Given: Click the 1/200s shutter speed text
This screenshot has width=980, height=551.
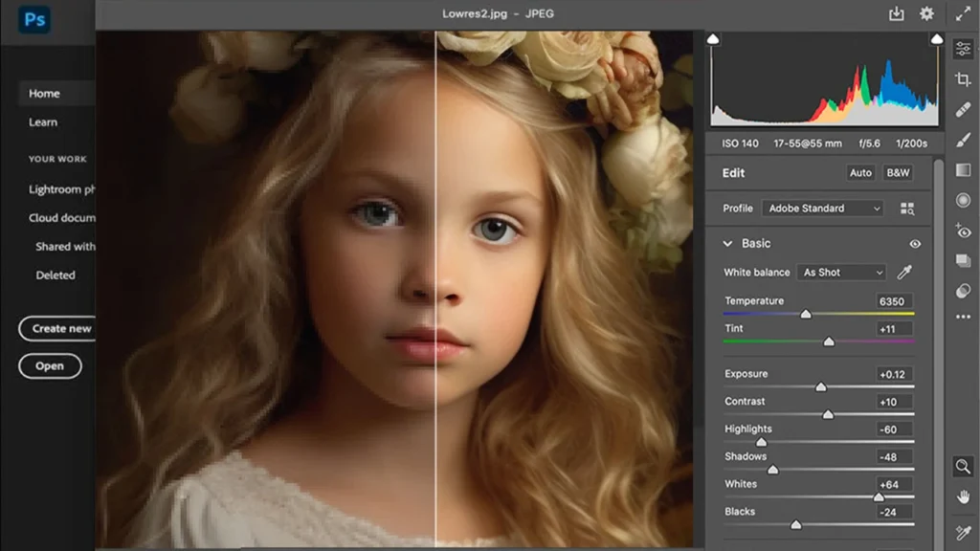Looking at the screenshot, I should 911,143.
